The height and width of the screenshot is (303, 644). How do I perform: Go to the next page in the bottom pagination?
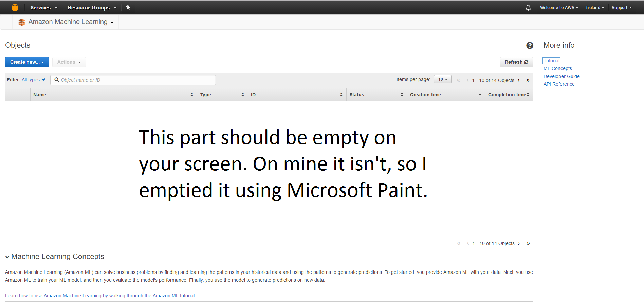[519, 243]
